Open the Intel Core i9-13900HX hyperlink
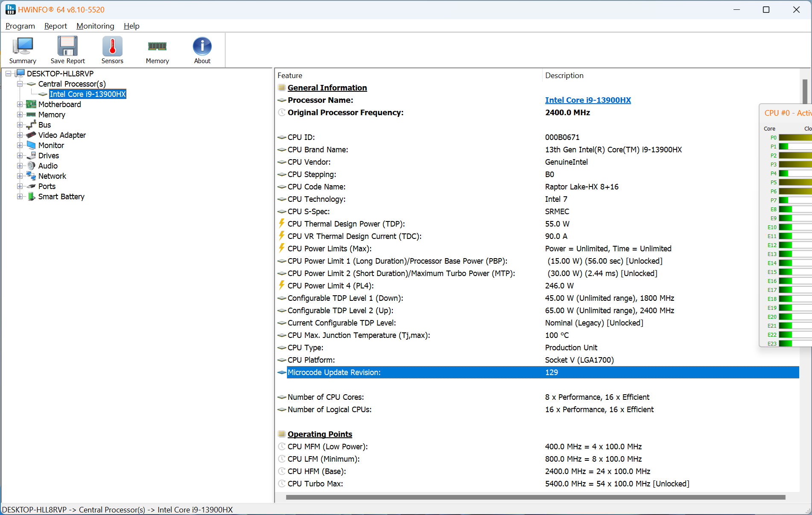The width and height of the screenshot is (812, 515). coord(588,100)
